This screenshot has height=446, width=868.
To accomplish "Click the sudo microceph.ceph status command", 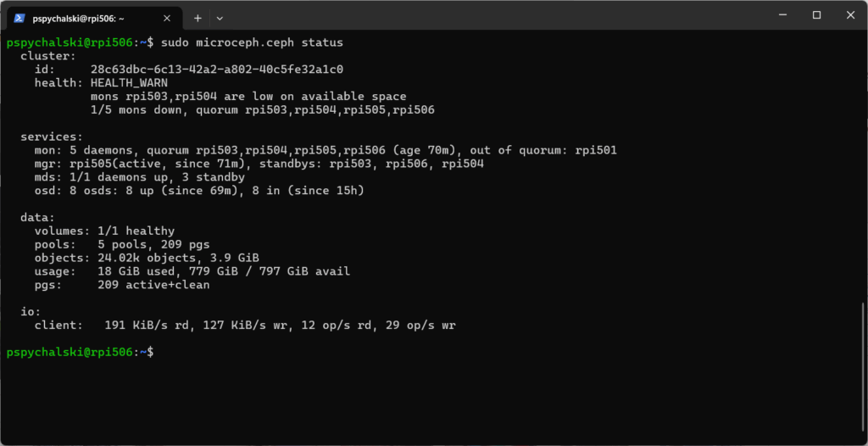I will tap(252, 42).
